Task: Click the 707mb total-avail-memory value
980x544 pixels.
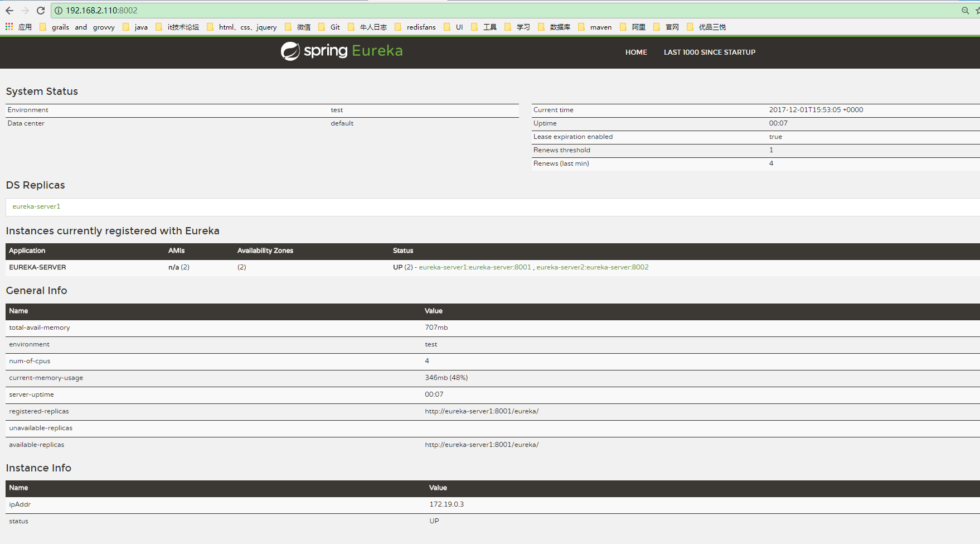Action: point(436,328)
